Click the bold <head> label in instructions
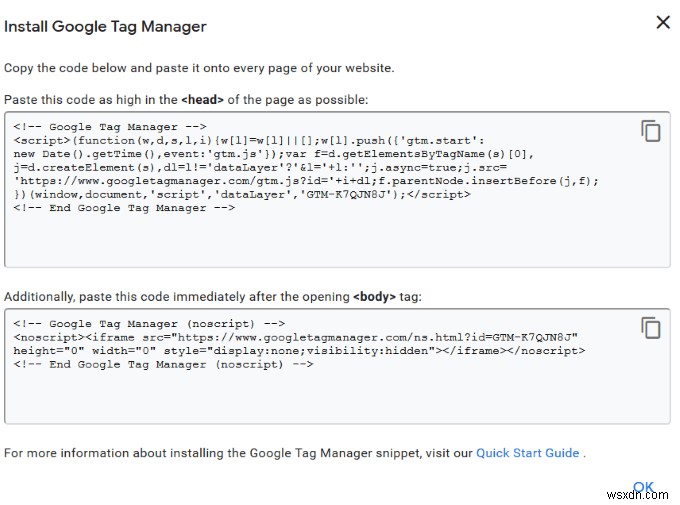This screenshot has height=505, width=680. [202, 99]
